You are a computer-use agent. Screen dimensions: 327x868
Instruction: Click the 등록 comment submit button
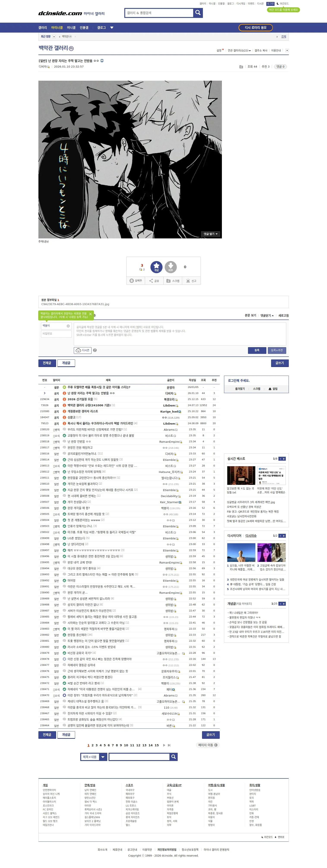[257, 350]
